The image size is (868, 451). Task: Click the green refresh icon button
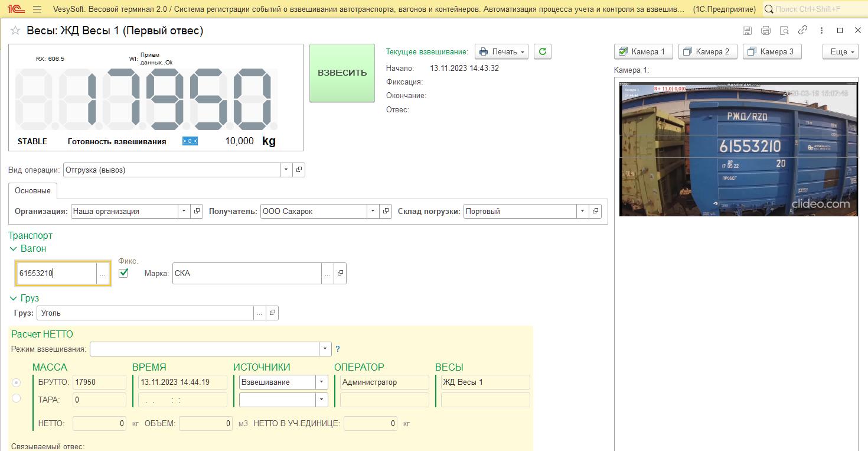[x=542, y=51]
